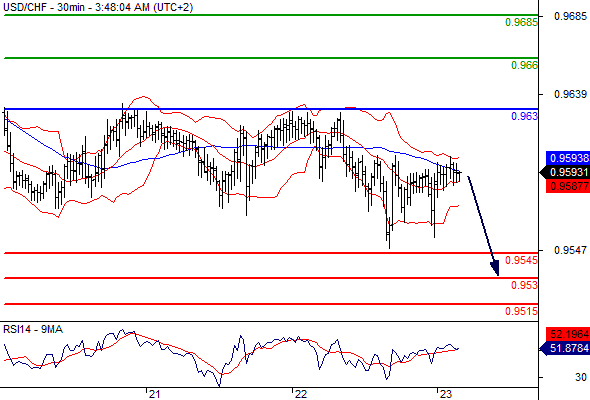Screen dimensions: 590x400
Task: Select the black 0.95931 current price tag
Action: [x=565, y=172]
